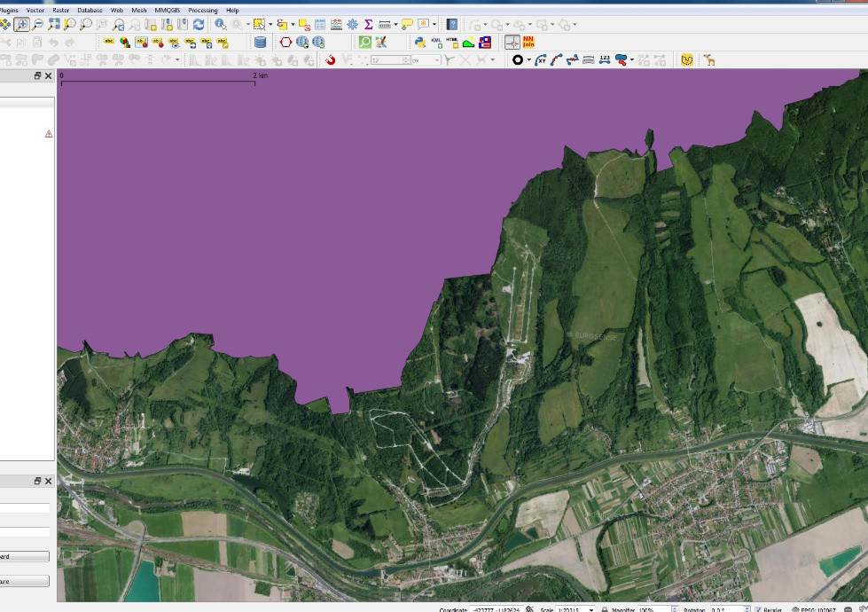Viewport: 868px width, 612px height.
Task: Open the Processing menu
Action: tap(202, 10)
